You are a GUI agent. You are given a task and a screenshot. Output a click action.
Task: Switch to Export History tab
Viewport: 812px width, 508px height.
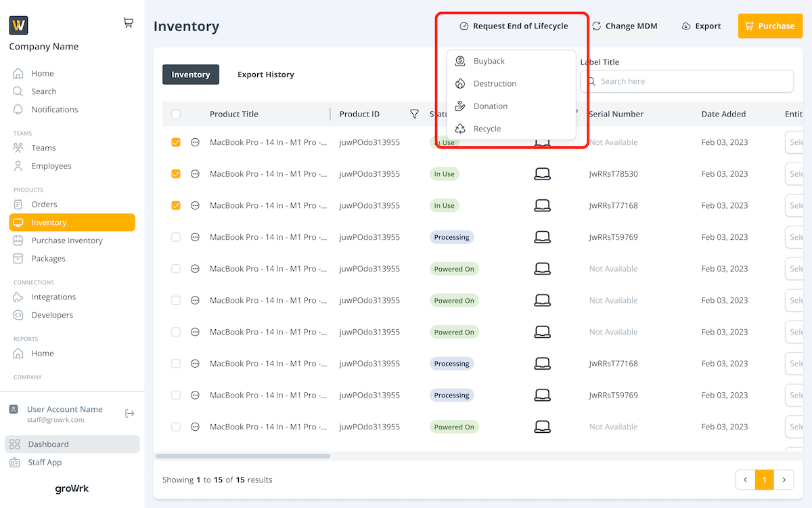click(265, 75)
